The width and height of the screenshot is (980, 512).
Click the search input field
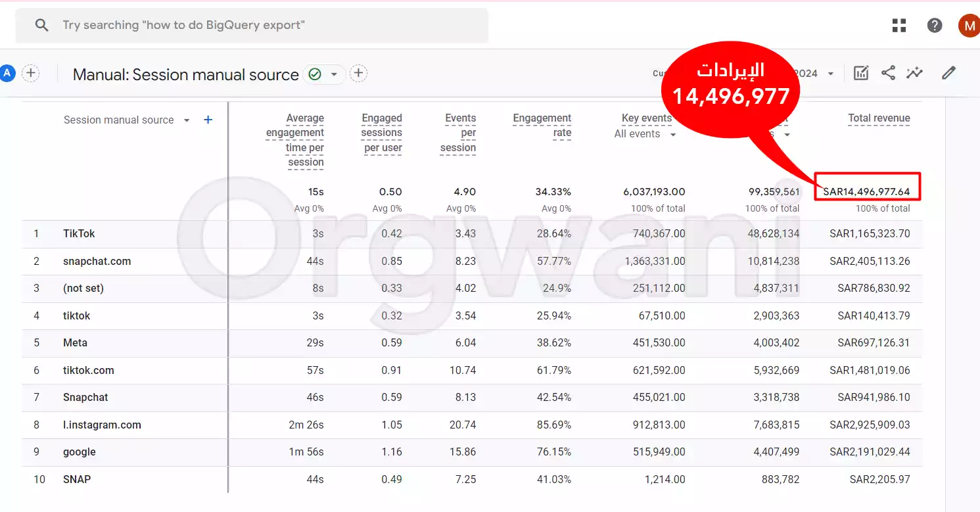pyautogui.click(x=252, y=26)
